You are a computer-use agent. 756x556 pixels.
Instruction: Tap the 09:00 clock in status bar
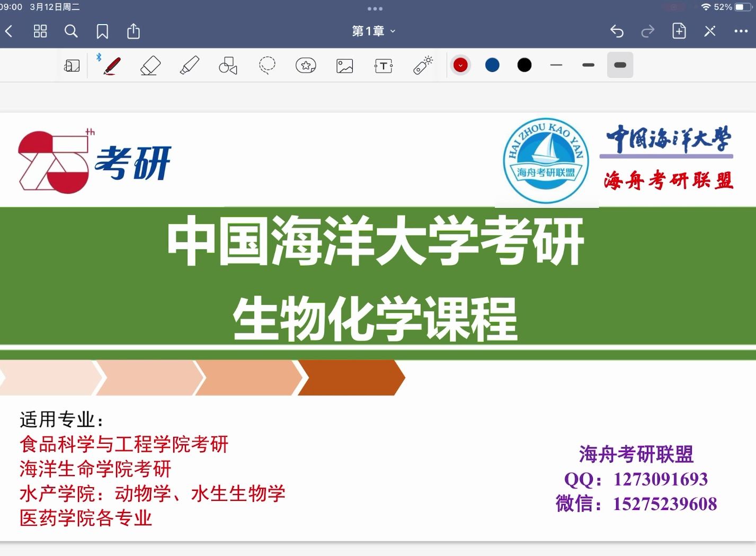click(11, 7)
